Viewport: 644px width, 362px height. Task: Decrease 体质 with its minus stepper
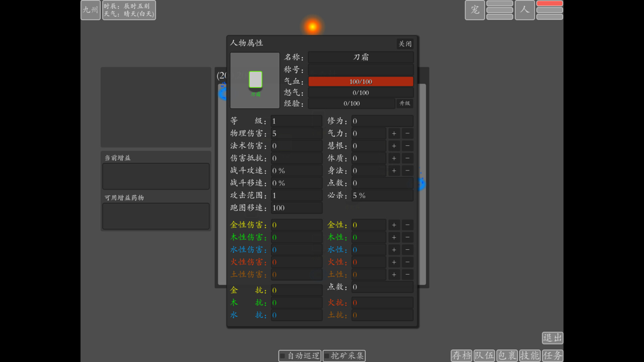point(407,158)
